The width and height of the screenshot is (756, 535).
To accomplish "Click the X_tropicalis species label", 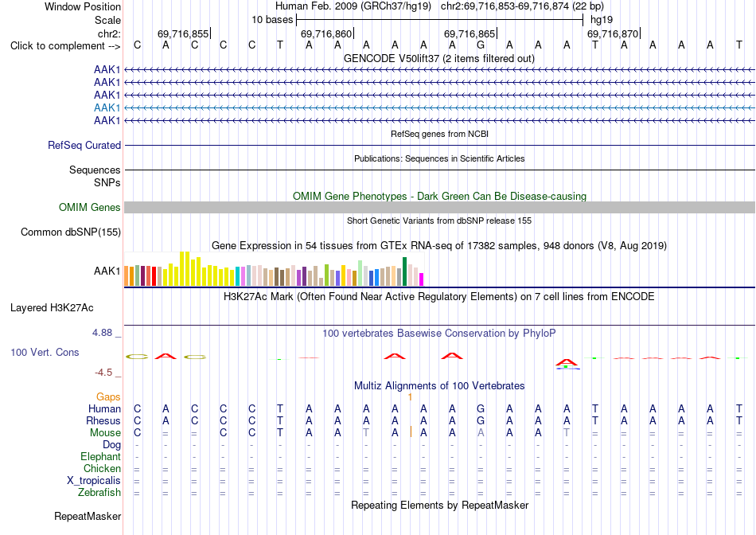I will point(94,481).
